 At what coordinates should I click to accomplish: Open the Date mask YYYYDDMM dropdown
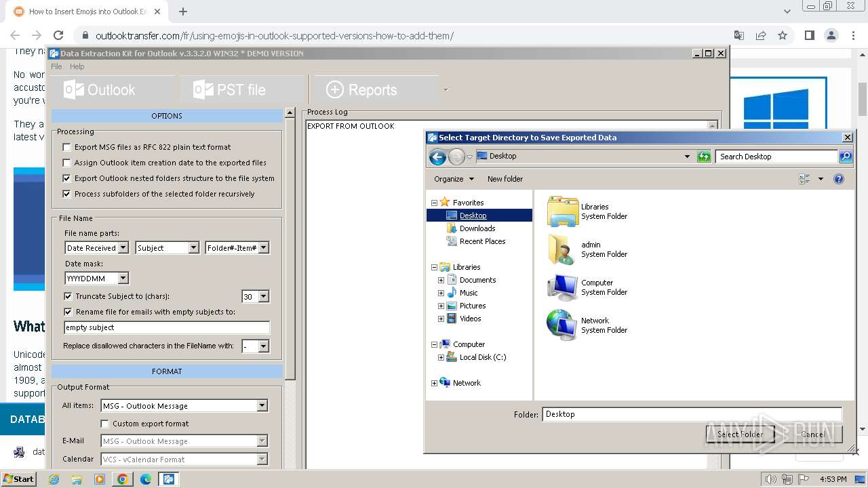(x=123, y=278)
